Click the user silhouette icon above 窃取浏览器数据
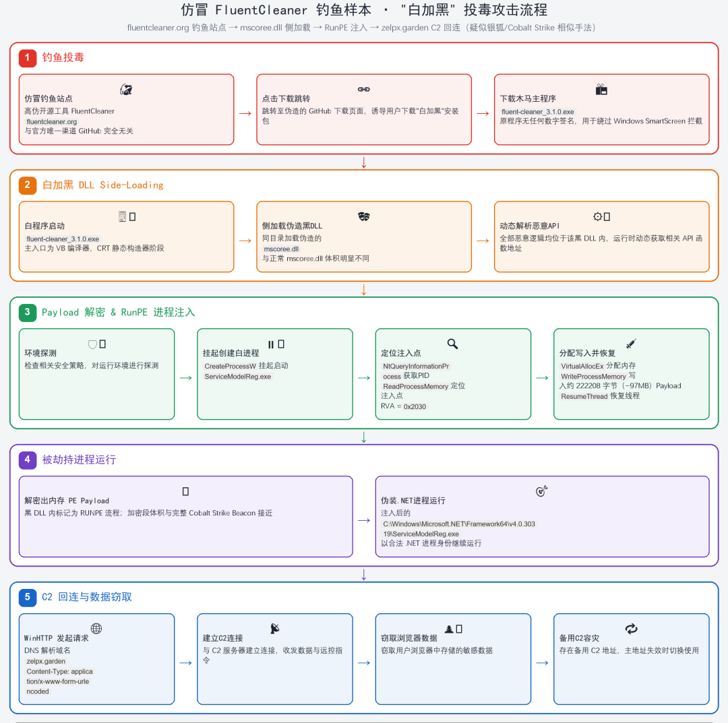This screenshot has width=728, height=723. [449, 629]
